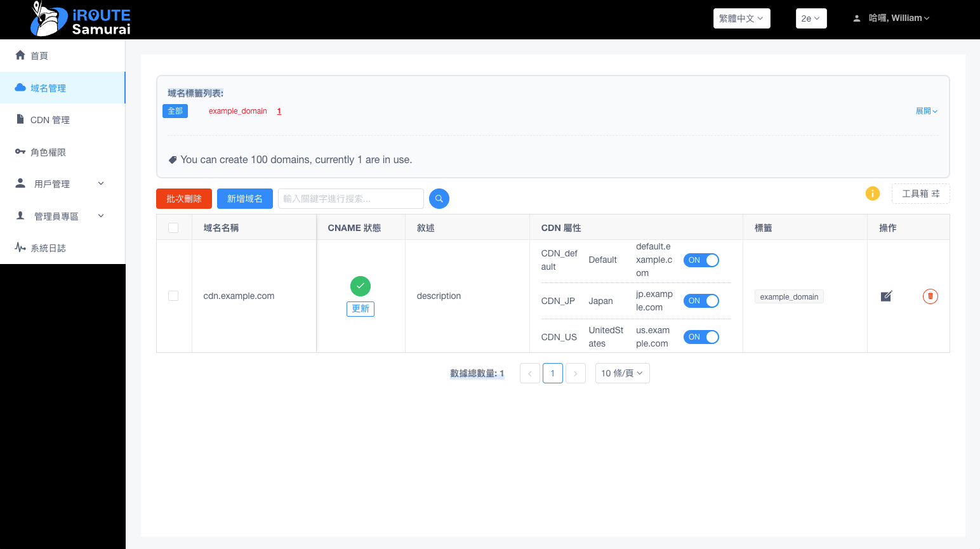Click the edit icon for cdn.example.com

coord(887,296)
